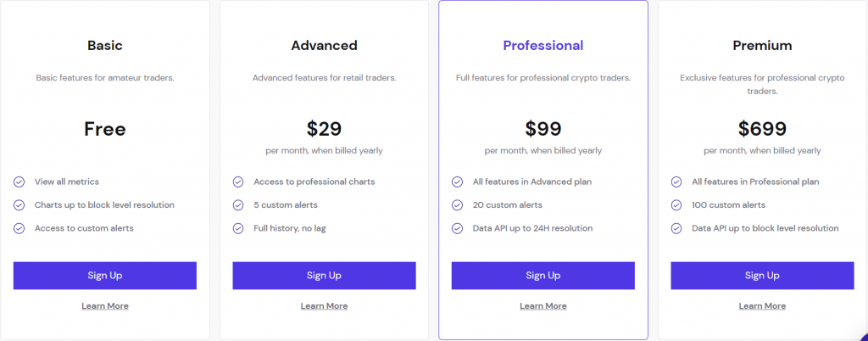Open Learn More under the Premium plan

(762, 306)
